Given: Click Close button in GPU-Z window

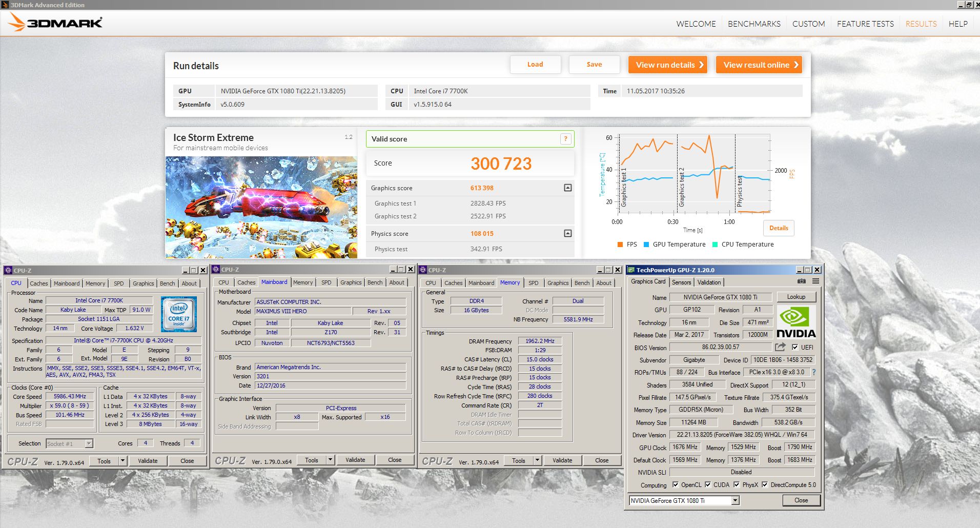Looking at the screenshot, I should (x=801, y=500).
